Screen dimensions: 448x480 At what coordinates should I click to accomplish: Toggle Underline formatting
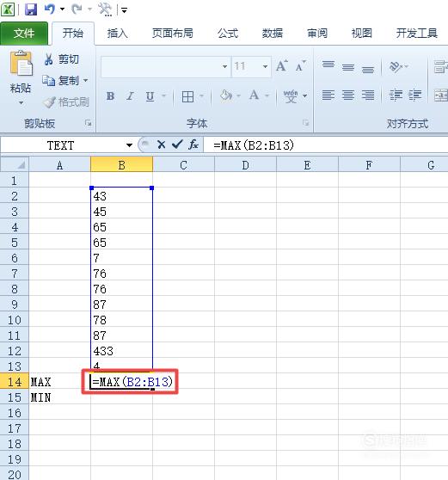tap(150, 96)
